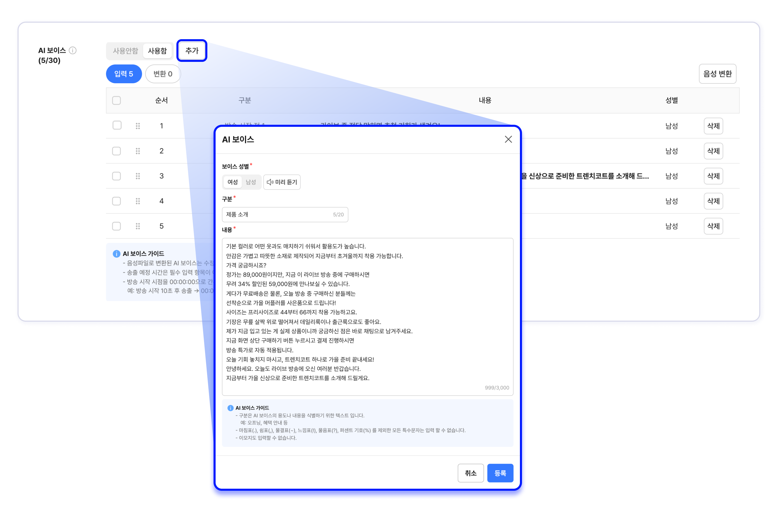784x532 pixels.
Task: Open the 변환 0 tab
Action: 162,74
